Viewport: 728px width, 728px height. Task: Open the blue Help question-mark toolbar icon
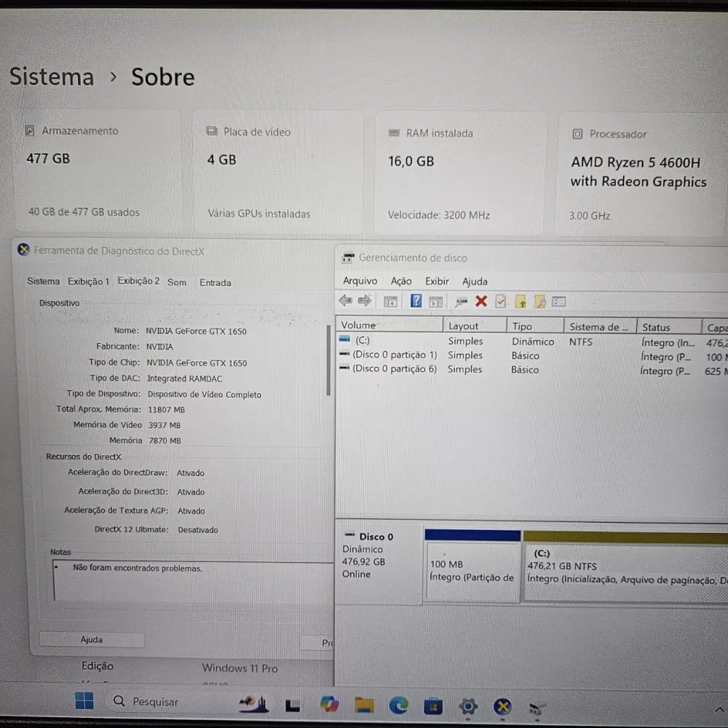tap(416, 301)
